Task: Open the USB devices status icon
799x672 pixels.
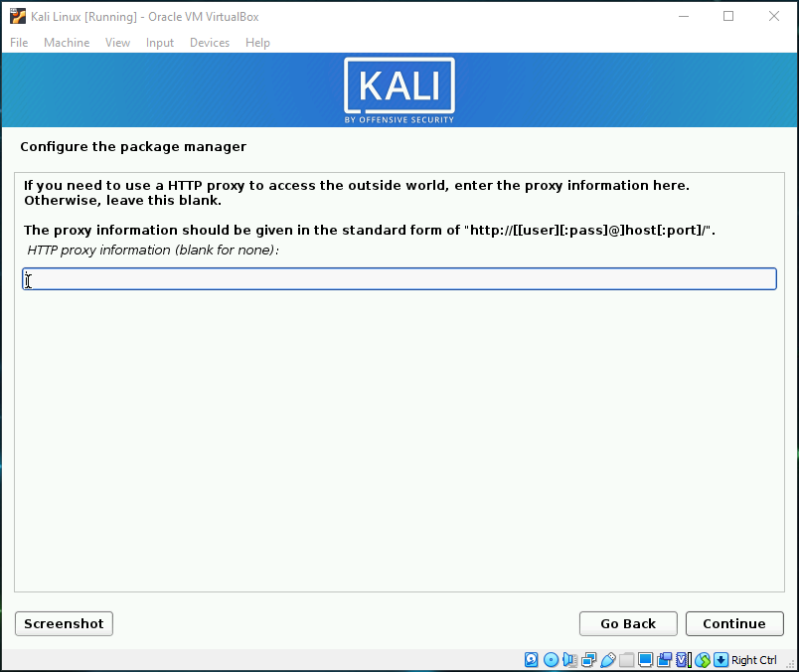Action: coord(607,660)
